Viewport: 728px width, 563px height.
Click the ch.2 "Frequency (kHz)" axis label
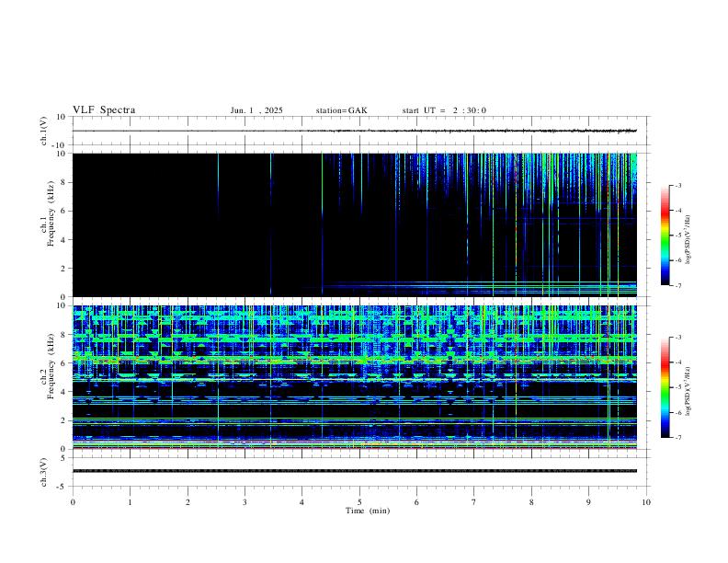pos(51,366)
